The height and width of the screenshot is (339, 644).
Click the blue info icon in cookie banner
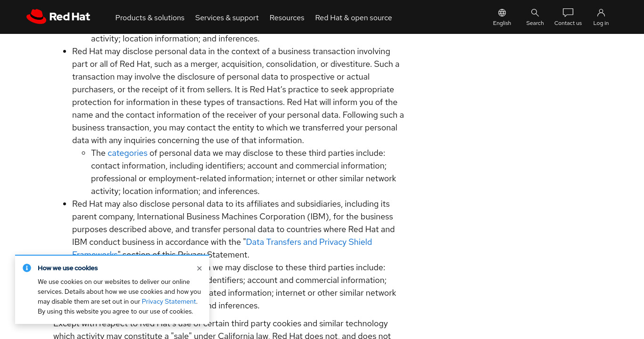tap(27, 268)
